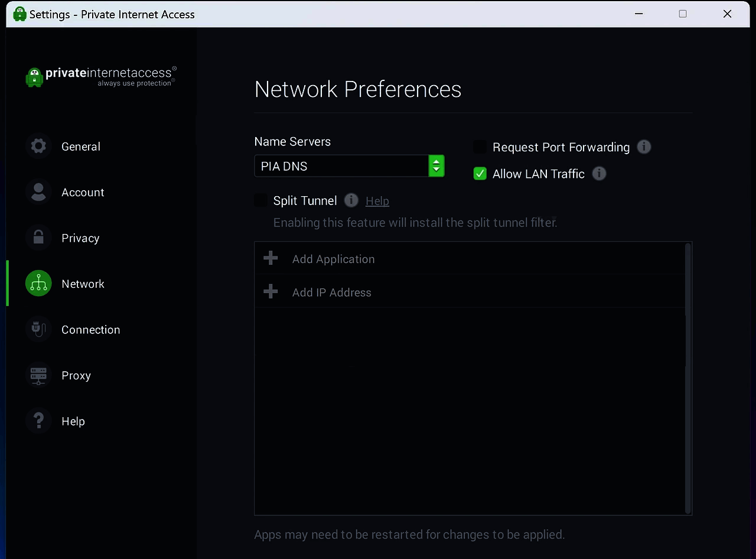Open the Name Servers dropdown
The width and height of the screenshot is (756, 559).
[x=341, y=166]
